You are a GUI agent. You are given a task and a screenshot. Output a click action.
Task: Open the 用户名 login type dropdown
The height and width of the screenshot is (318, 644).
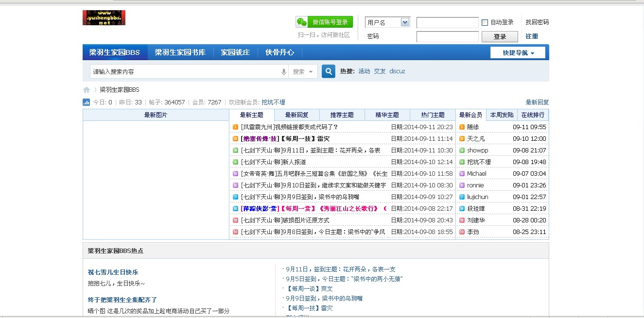pos(387,22)
